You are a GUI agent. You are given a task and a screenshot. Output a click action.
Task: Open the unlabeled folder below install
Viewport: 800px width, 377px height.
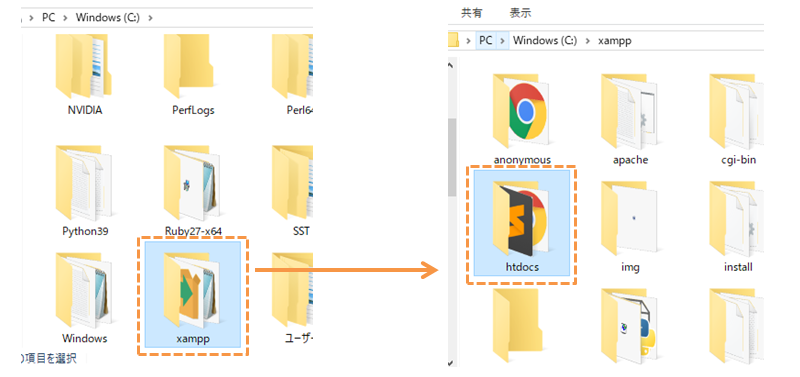(737, 326)
